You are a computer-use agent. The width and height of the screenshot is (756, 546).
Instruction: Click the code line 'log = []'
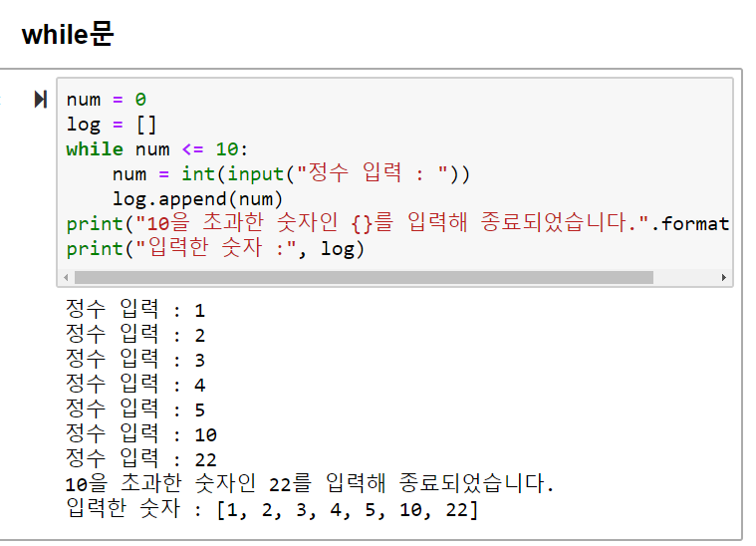coord(112,125)
